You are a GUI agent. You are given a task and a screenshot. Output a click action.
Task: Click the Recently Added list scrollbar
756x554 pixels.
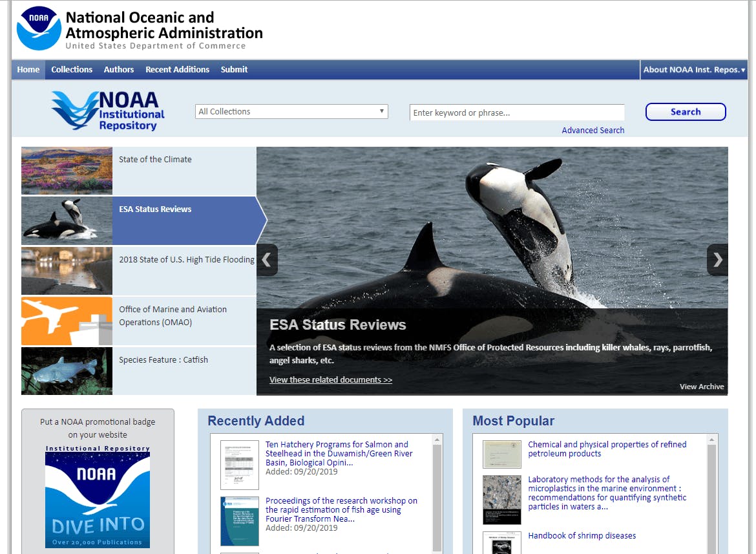(x=437, y=496)
